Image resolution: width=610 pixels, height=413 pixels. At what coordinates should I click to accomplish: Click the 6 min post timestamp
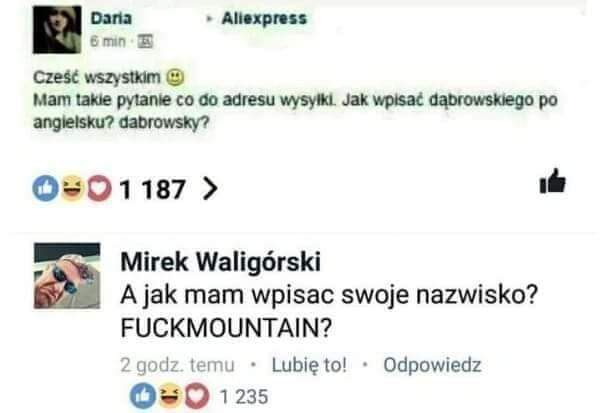pyautogui.click(x=108, y=41)
